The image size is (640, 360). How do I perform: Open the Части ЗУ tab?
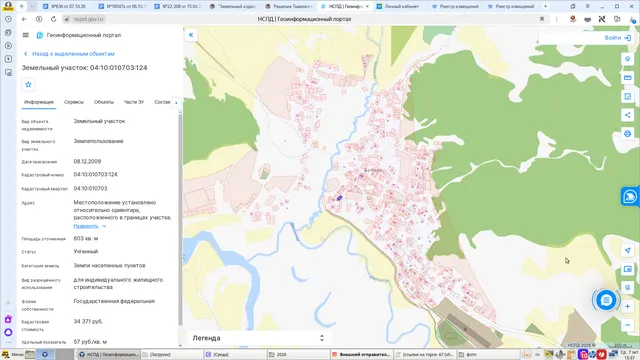[x=134, y=102]
